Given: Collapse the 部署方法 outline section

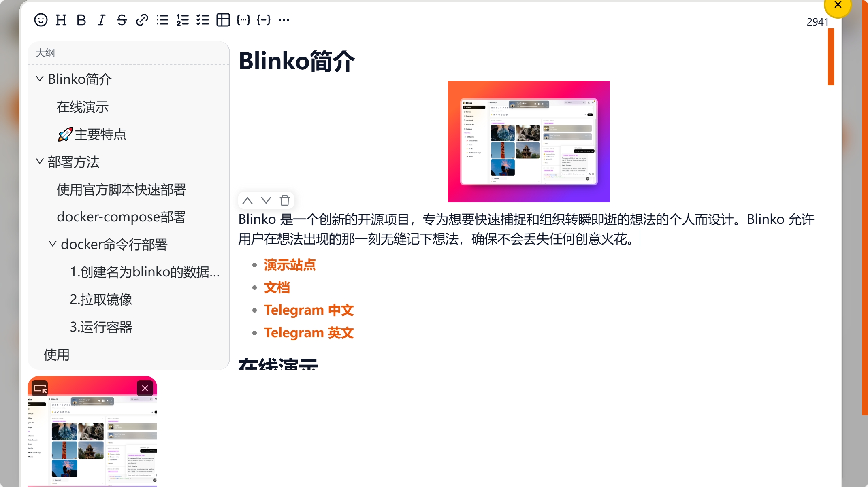Looking at the screenshot, I should (x=39, y=162).
